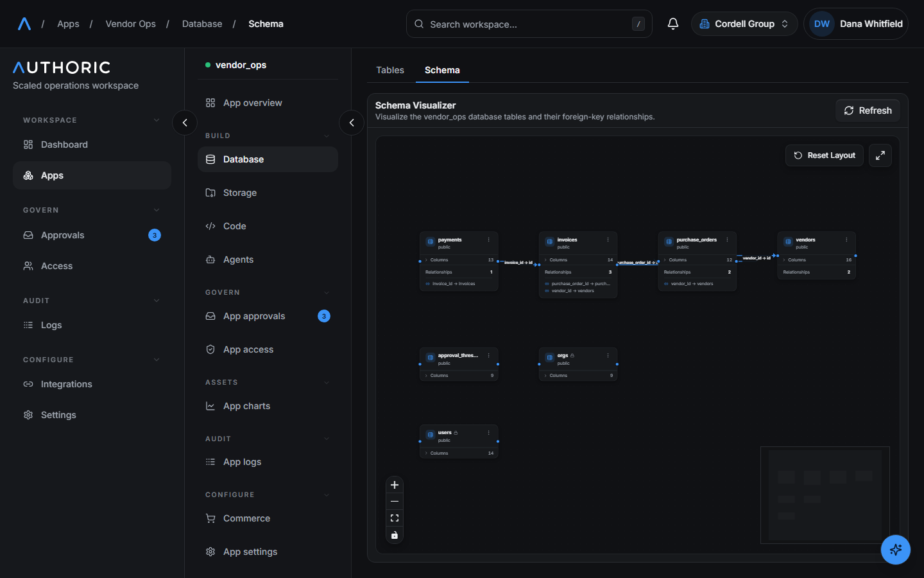Viewport: 924px width, 578px height.
Task: Toggle the canvas interactivity lock
Action: [x=395, y=535]
